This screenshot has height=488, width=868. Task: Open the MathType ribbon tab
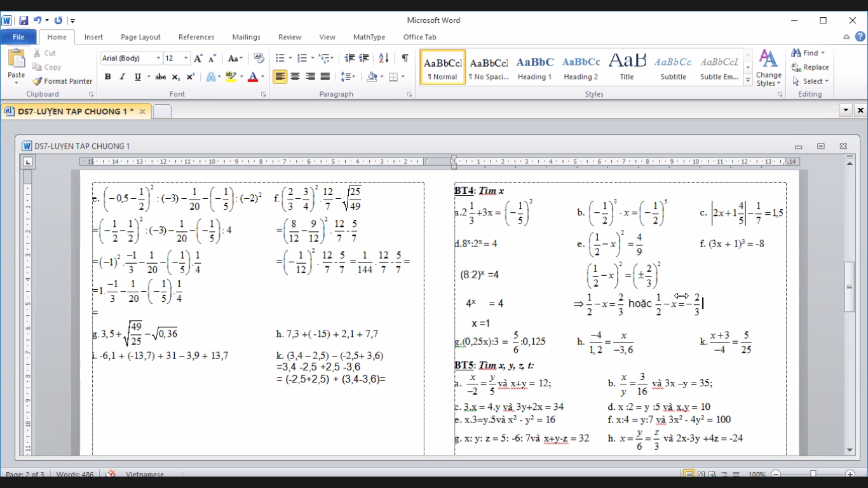[369, 37]
